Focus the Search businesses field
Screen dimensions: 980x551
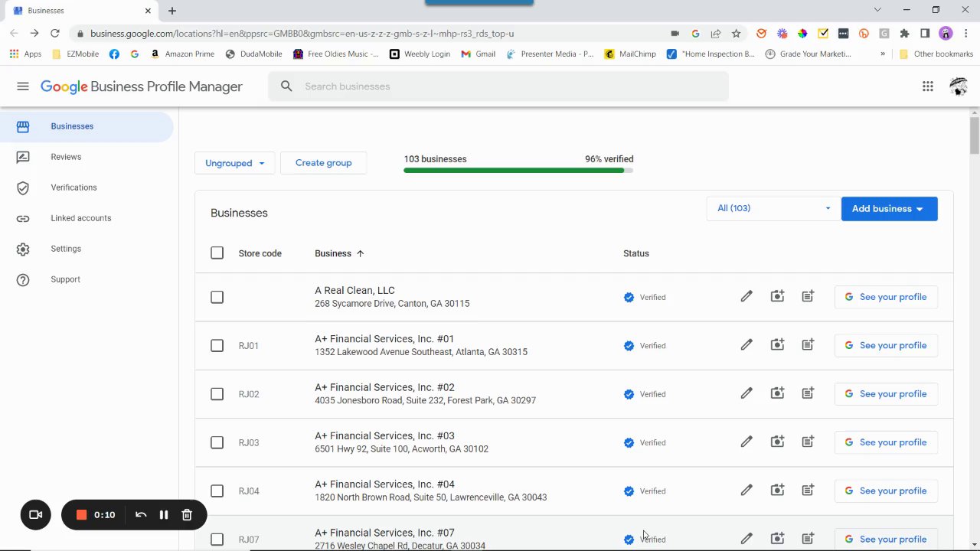pos(498,86)
